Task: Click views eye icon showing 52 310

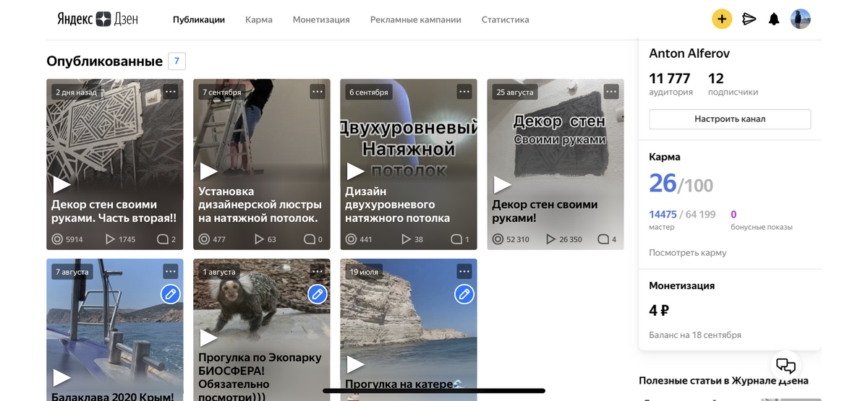Action: click(x=498, y=239)
